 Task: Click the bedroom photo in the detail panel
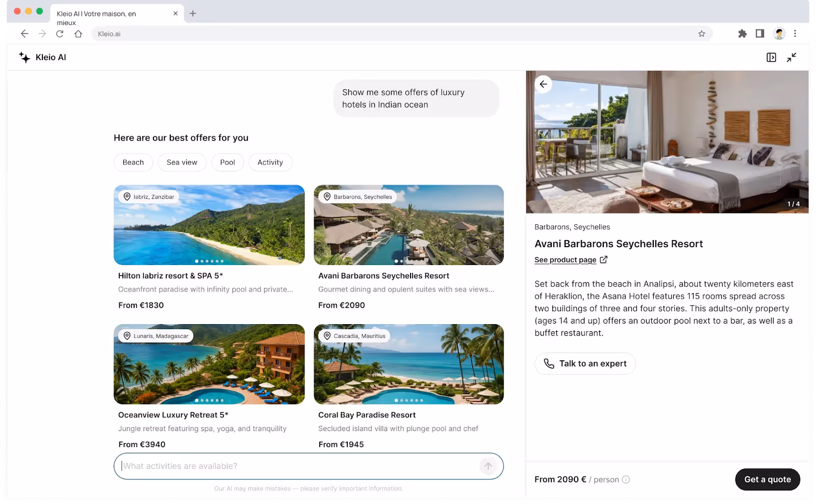coord(667,142)
